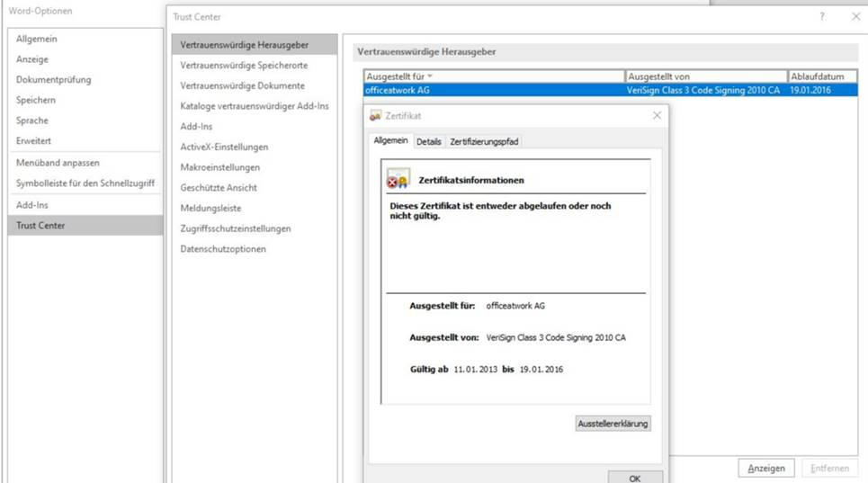Open Sprache options category

tap(32, 121)
